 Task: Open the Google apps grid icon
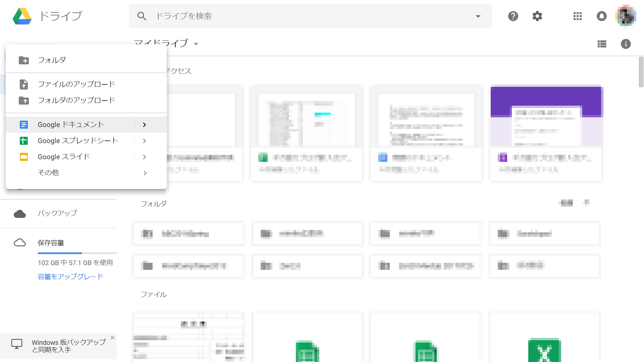coord(578,16)
